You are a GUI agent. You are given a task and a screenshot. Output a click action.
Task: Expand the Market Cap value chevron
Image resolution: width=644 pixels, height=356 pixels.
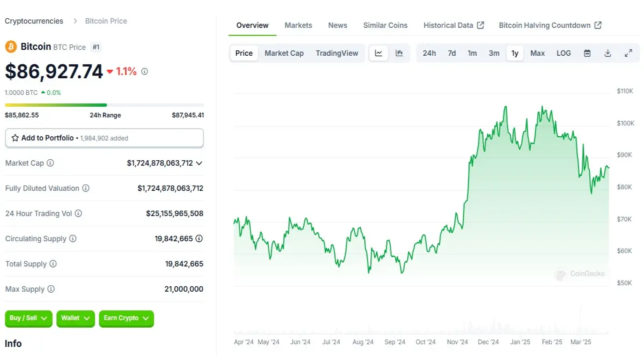[x=199, y=163]
